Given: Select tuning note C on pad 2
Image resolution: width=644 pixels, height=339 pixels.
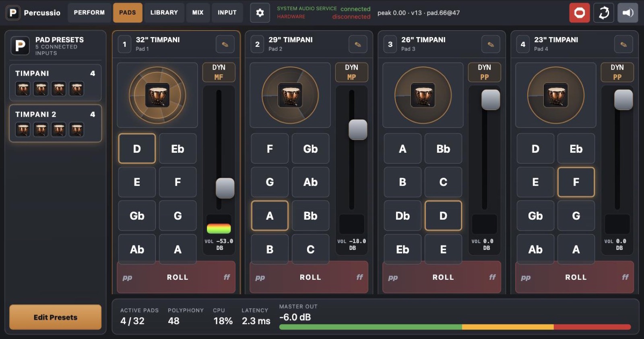Looking at the screenshot, I should tap(310, 249).
